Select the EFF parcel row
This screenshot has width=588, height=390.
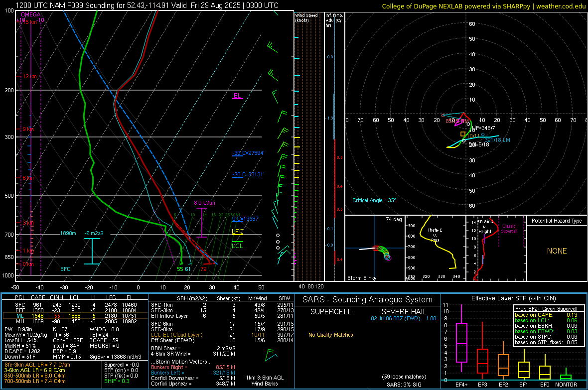75,310
